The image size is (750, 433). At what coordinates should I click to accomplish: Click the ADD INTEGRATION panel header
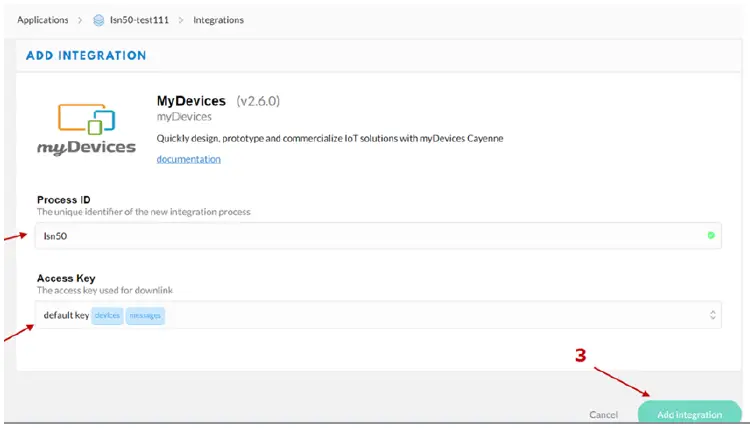(x=86, y=55)
